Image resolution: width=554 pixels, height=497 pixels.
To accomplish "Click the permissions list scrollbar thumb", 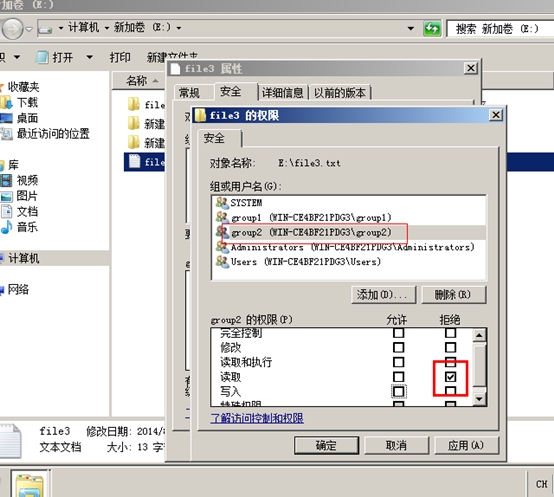I will tap(479, 365).
